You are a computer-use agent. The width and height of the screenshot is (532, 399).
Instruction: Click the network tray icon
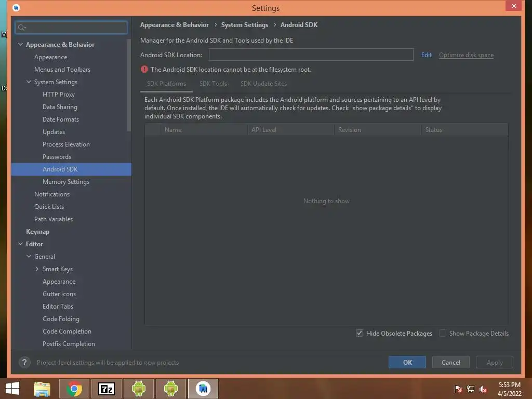tap(471, 389)
